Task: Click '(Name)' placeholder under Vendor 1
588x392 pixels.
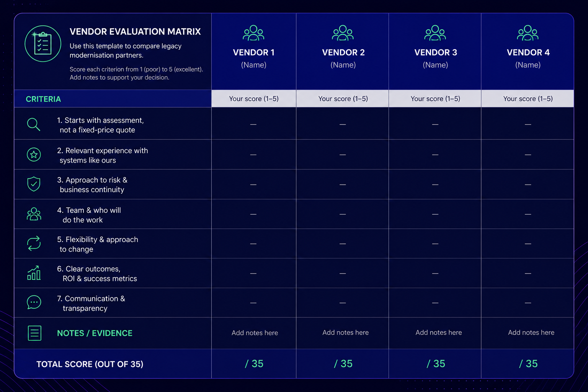Action: (x=254, y=65)
